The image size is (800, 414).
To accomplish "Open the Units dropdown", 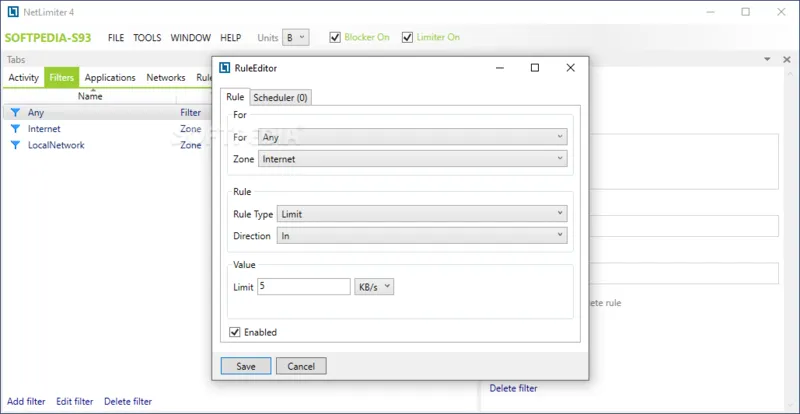I will pyautogui.click(x=295, y=37).
